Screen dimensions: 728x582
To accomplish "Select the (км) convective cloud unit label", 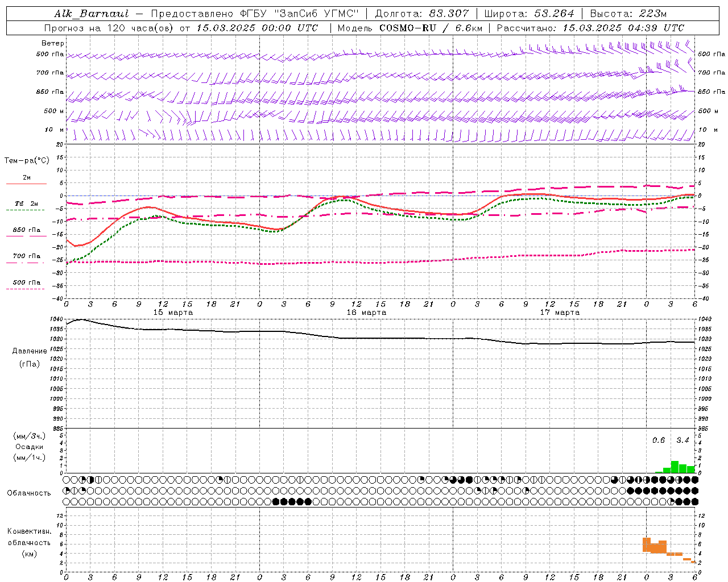I will 30,554.
